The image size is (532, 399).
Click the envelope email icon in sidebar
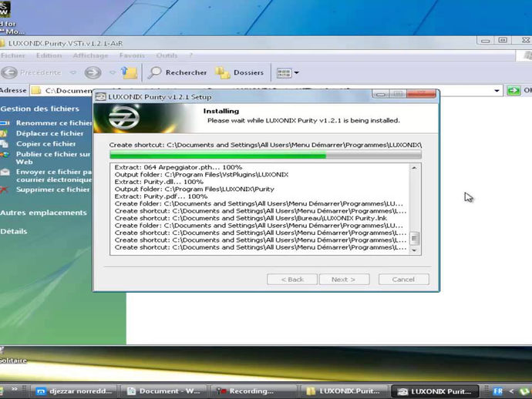tap(5, 173)
